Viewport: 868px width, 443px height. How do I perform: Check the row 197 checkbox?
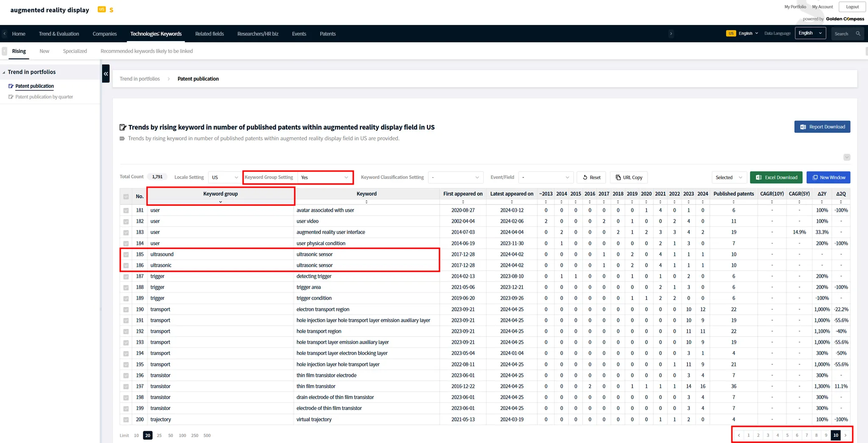pyautogui.click(x=126, y=387)
